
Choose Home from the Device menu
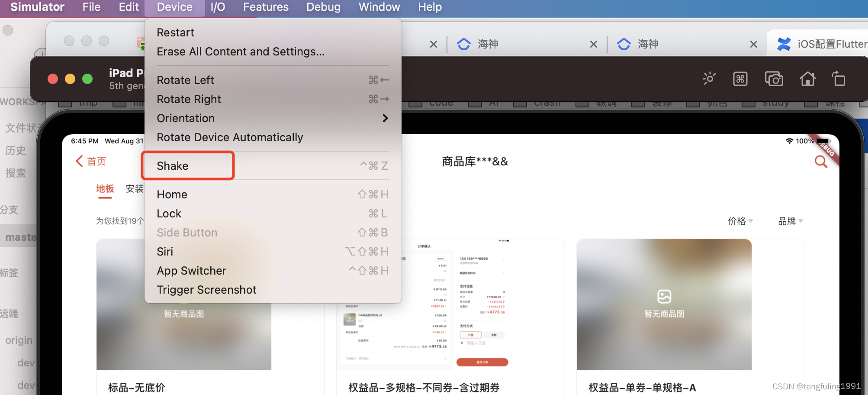273,194
